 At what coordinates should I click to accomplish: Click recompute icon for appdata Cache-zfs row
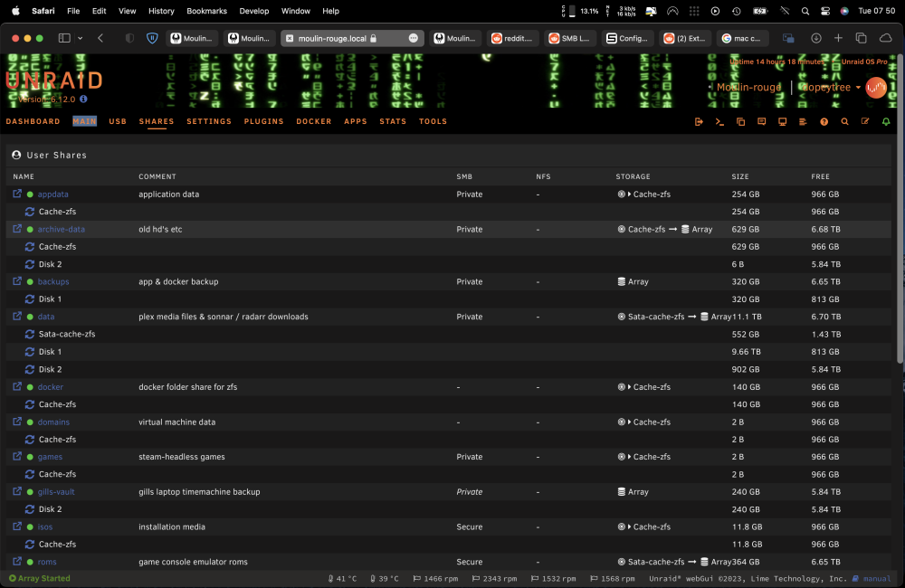point(30,212)
